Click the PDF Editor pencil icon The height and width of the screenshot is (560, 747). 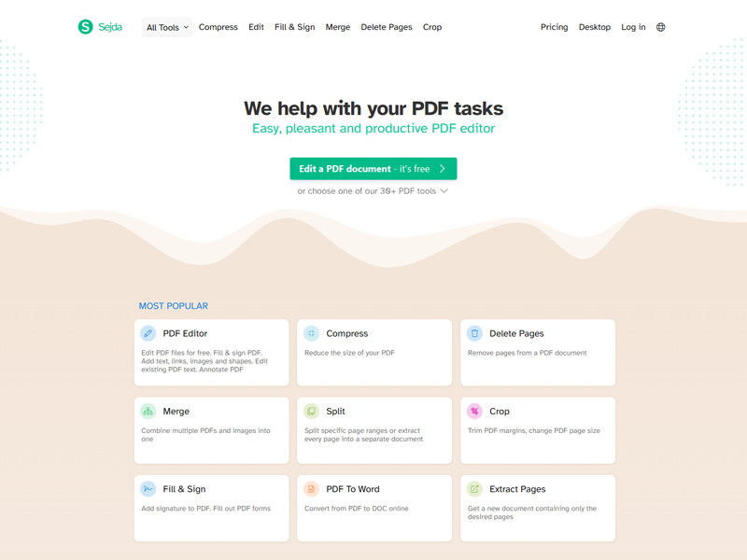click(148, 333)
